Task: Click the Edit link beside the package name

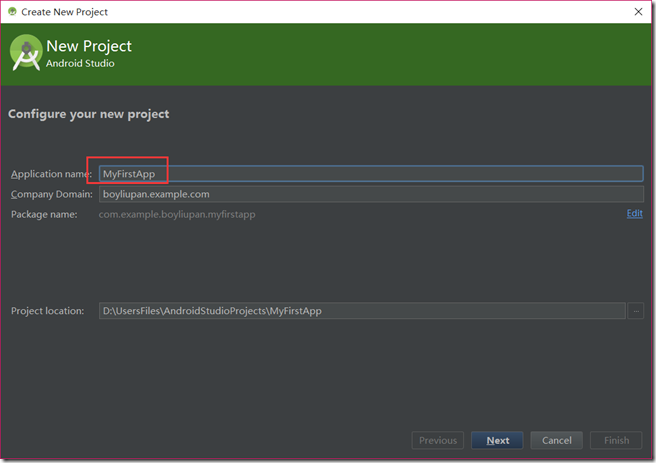Action: (634, 214)
